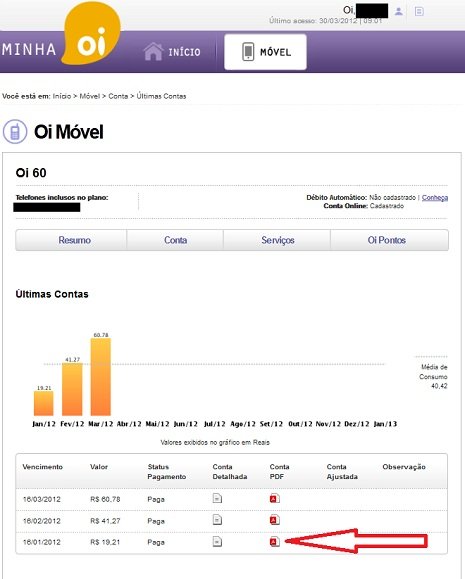Image resolution: width=465 pixels, height=579 pixels.
Task: Click the Últimas Contas section heading
Action: pyautogui.click(x=52, y=294)
